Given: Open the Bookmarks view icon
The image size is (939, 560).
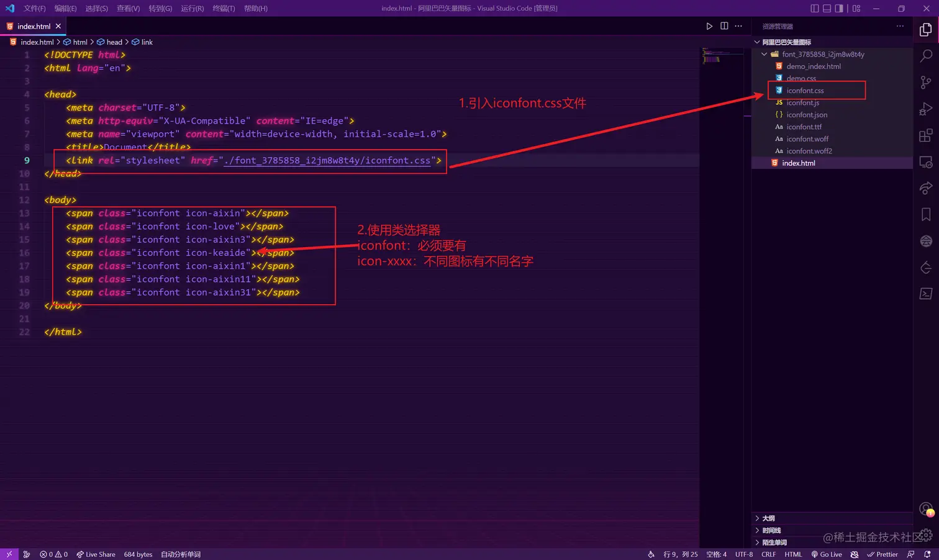Looking at the screenshot, I should click(x=926, y=215).
